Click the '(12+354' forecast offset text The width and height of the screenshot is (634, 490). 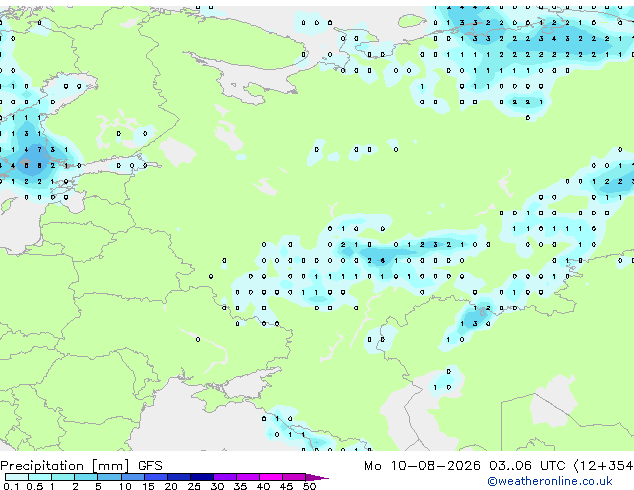[603, 466]
